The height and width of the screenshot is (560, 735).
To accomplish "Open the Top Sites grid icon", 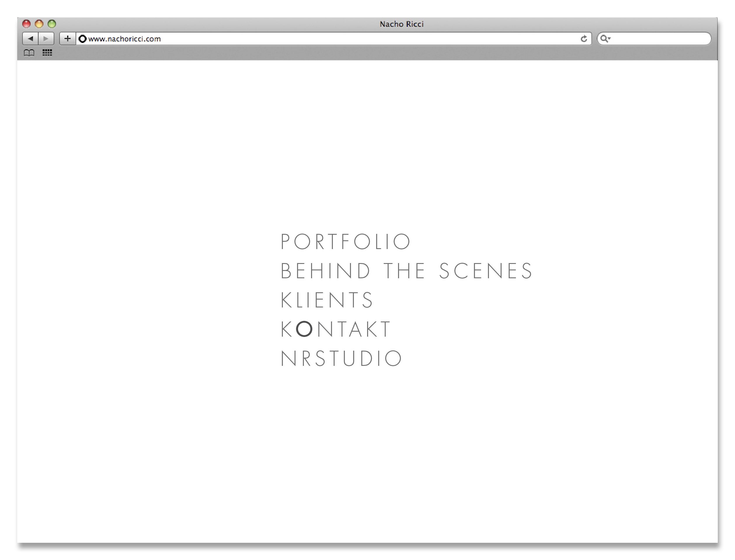I will coord(47,53).
